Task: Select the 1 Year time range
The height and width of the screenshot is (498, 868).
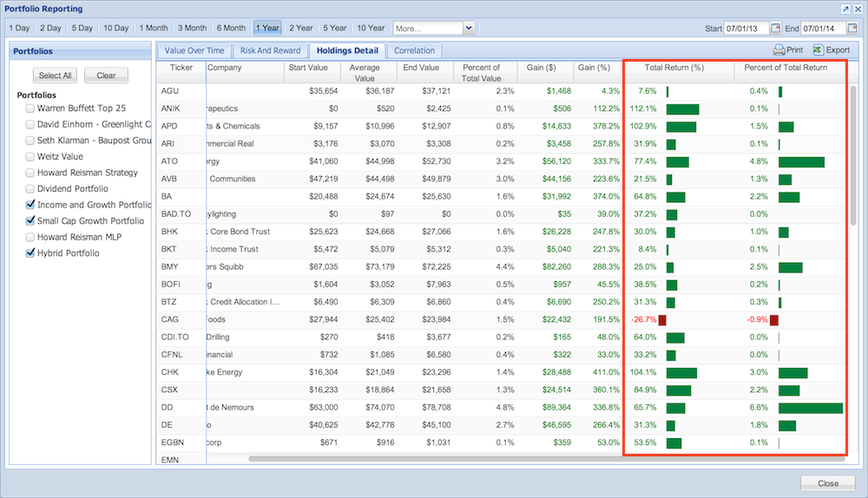Action: pyautogui.click(x=267, y=28)
